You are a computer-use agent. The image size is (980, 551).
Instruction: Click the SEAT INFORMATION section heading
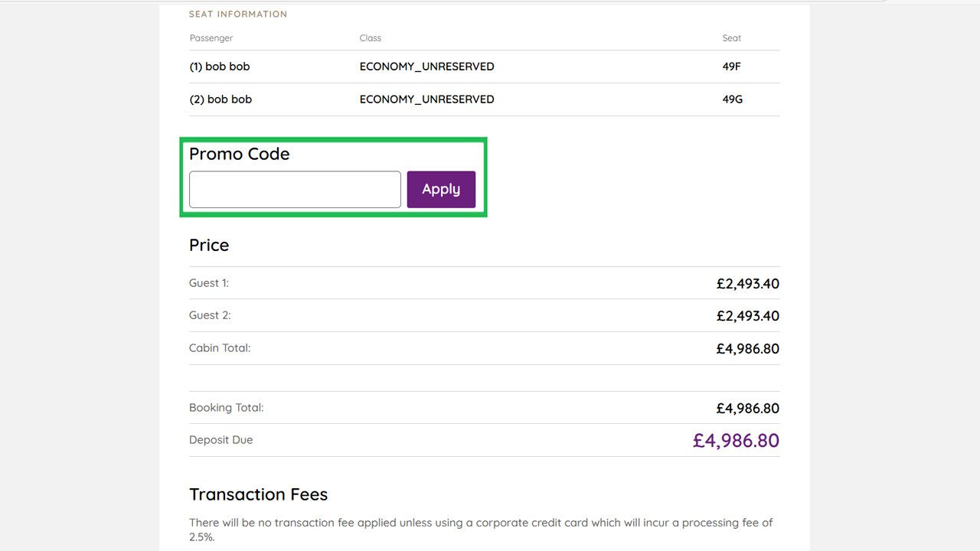[x=238, y=14]
